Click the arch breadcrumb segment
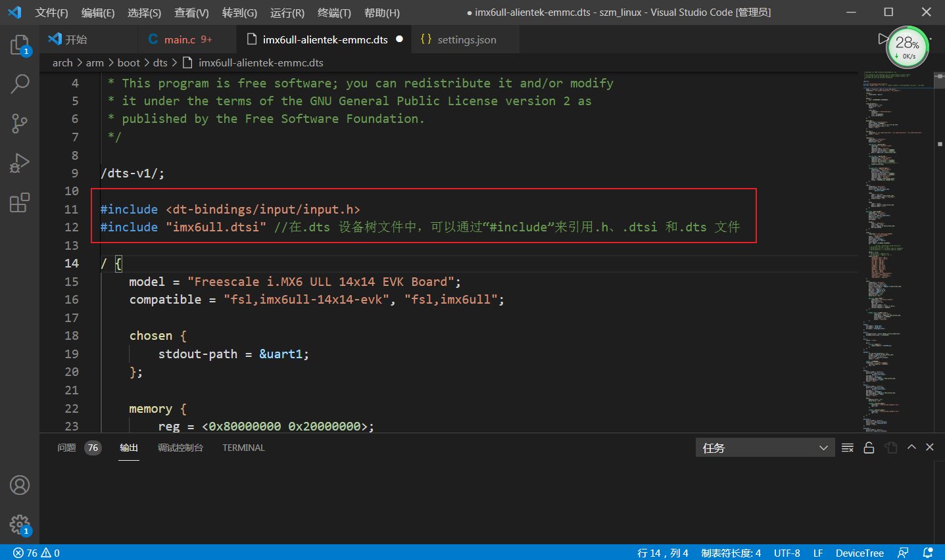Screen dimensions: 945x560 tap(62, 62)
